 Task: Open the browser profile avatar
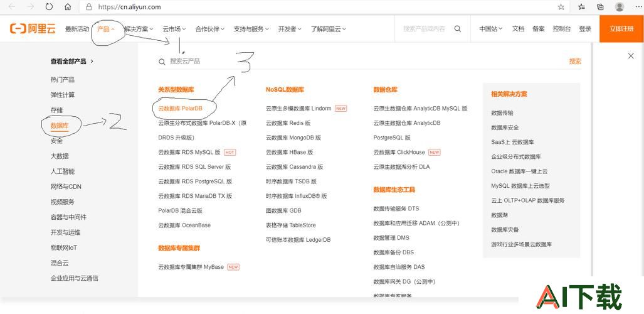click(x=620, y=6)
